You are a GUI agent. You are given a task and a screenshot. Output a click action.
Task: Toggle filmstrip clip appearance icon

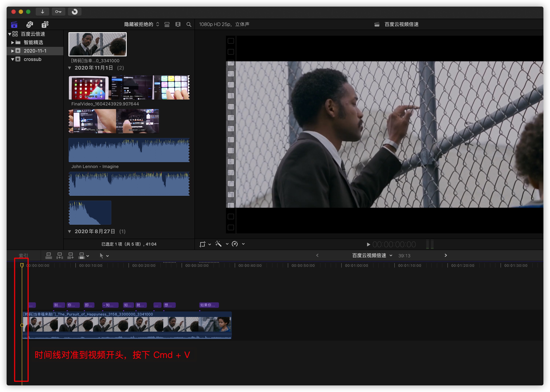point(178,24)
